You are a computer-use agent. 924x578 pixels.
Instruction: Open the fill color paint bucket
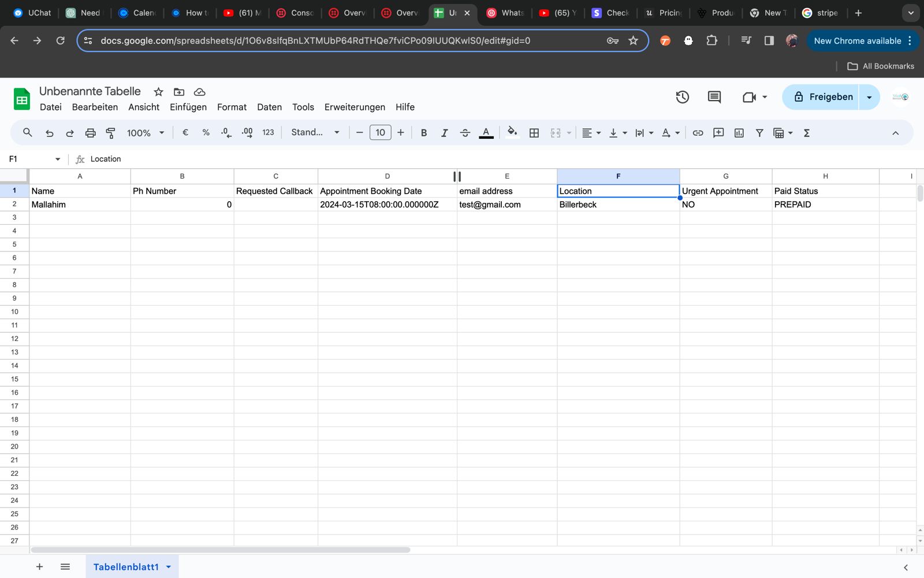click(512, 132)
